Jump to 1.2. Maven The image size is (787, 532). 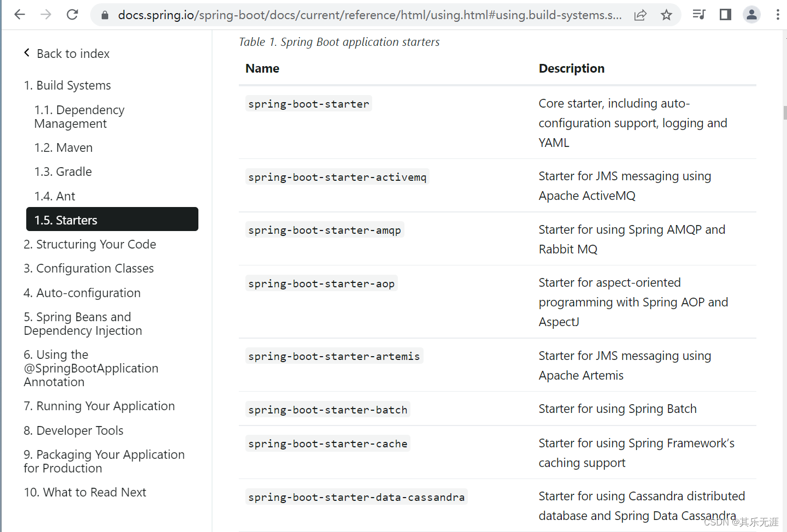63,147
